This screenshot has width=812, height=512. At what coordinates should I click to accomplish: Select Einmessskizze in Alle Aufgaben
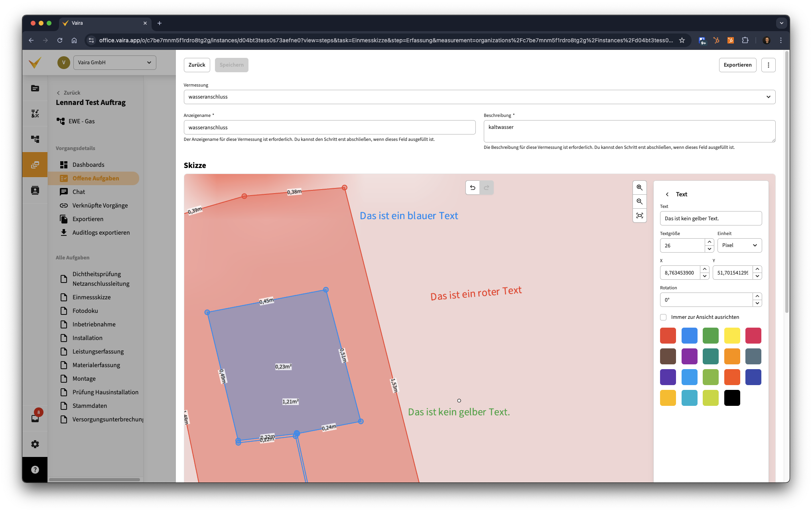pyautogui.click(x=92, y=297)
